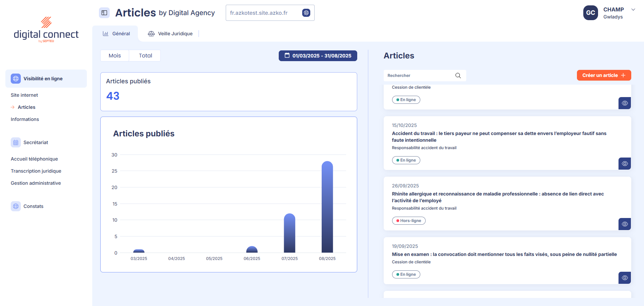Click the Créer un article button

604,75
